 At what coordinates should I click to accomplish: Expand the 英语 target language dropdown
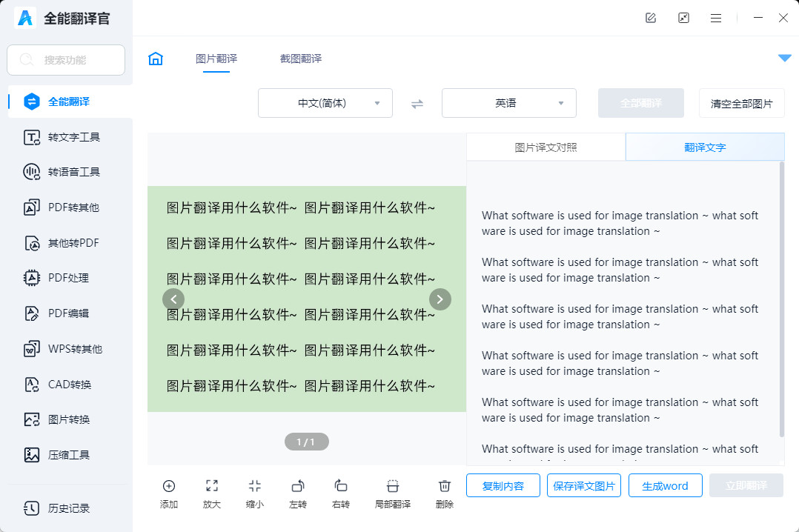[509, 103]
